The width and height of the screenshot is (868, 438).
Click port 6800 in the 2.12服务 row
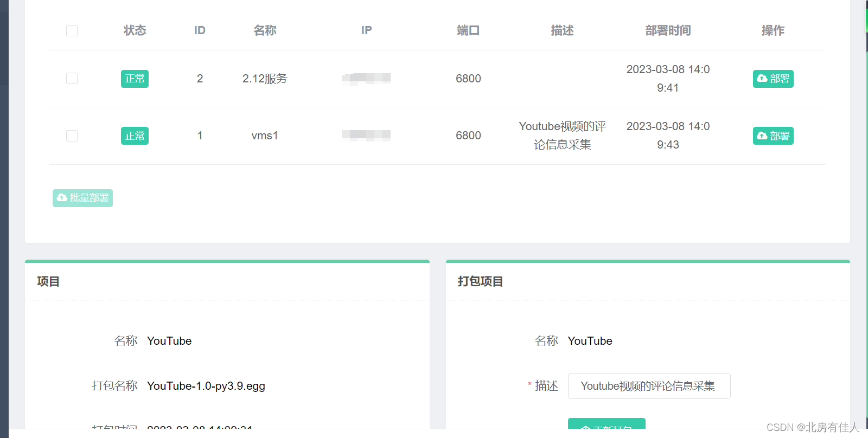coord(468,79)
